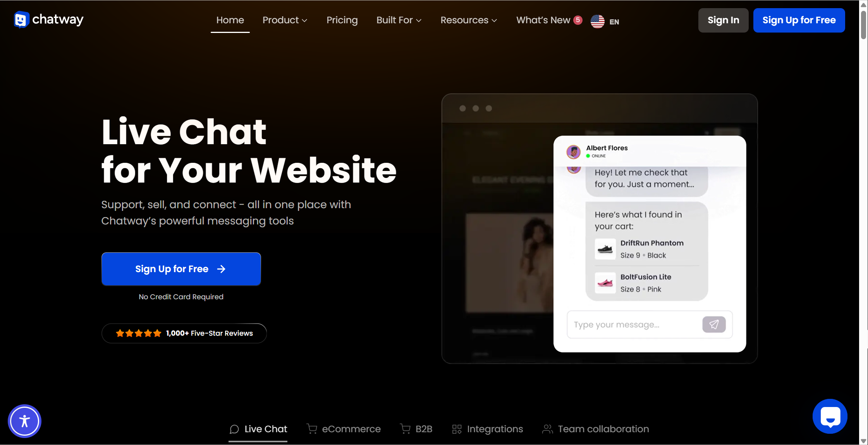Expand the Built For dropdown
The image size is (868, 445).
(399, 20)
